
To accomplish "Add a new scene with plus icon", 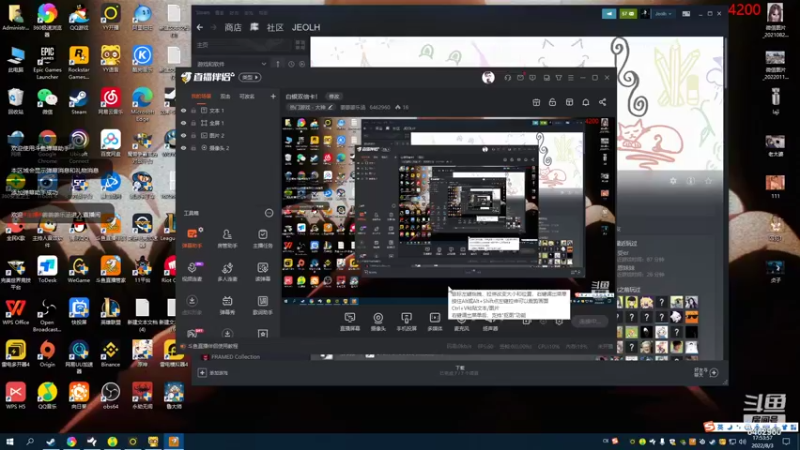I will 273,96.
